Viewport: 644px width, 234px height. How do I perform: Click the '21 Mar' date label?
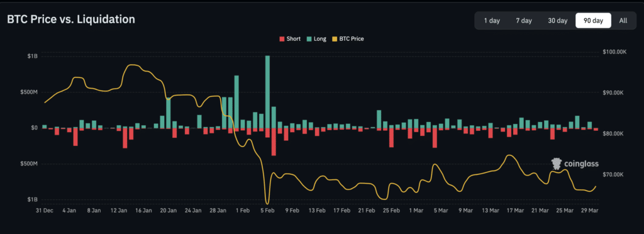(540, 210)
